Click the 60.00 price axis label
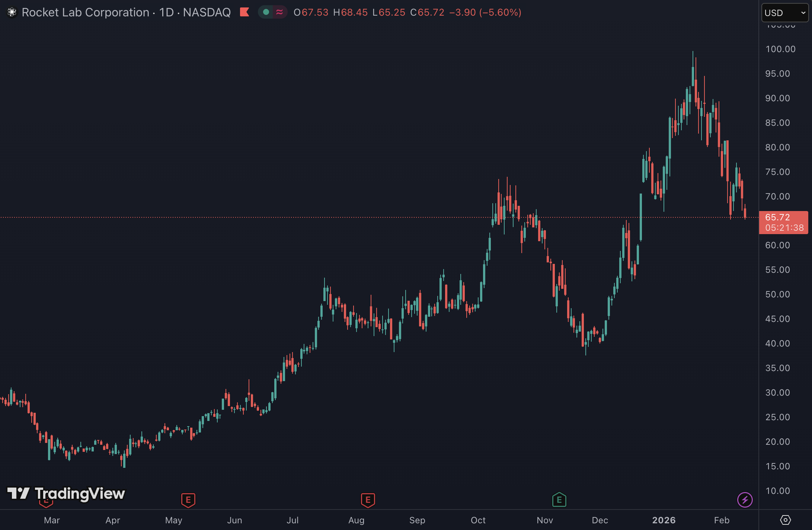The height and width of the screenshot is (530, 812). point(777,245)
